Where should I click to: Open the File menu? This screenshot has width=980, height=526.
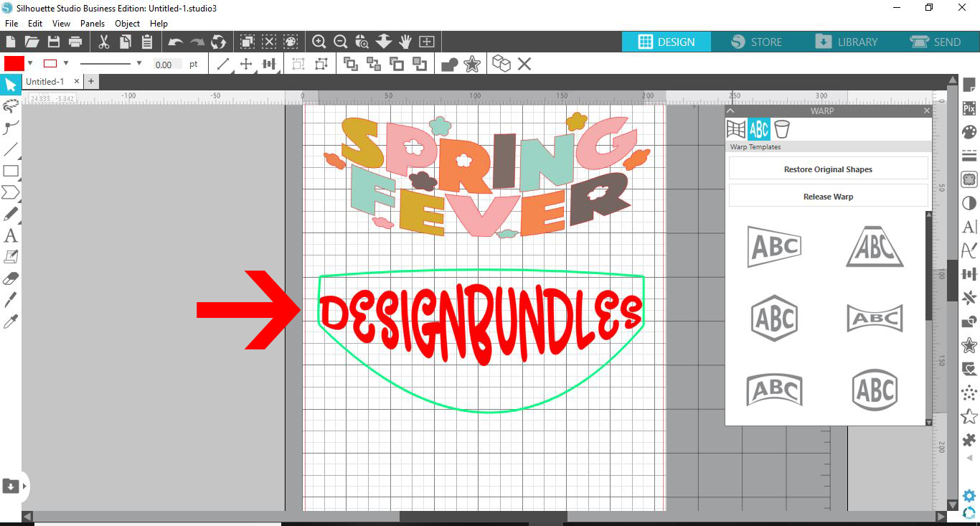[x=11, y=24]
